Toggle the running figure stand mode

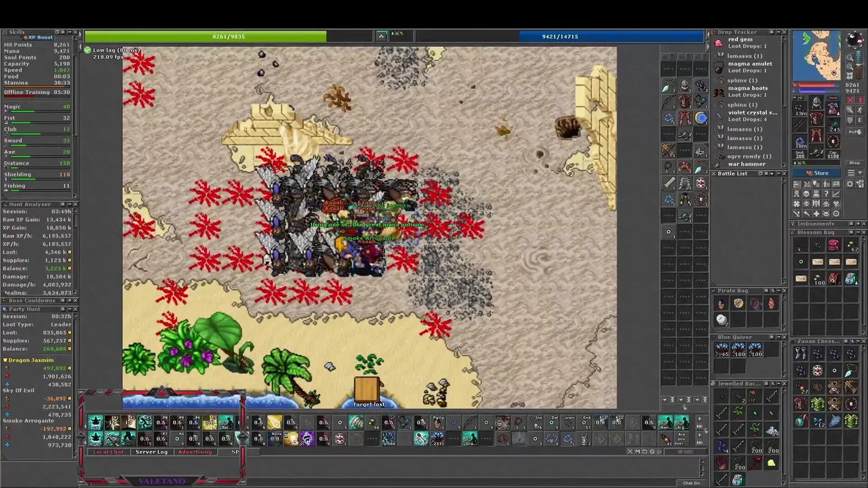click(860, 110)
